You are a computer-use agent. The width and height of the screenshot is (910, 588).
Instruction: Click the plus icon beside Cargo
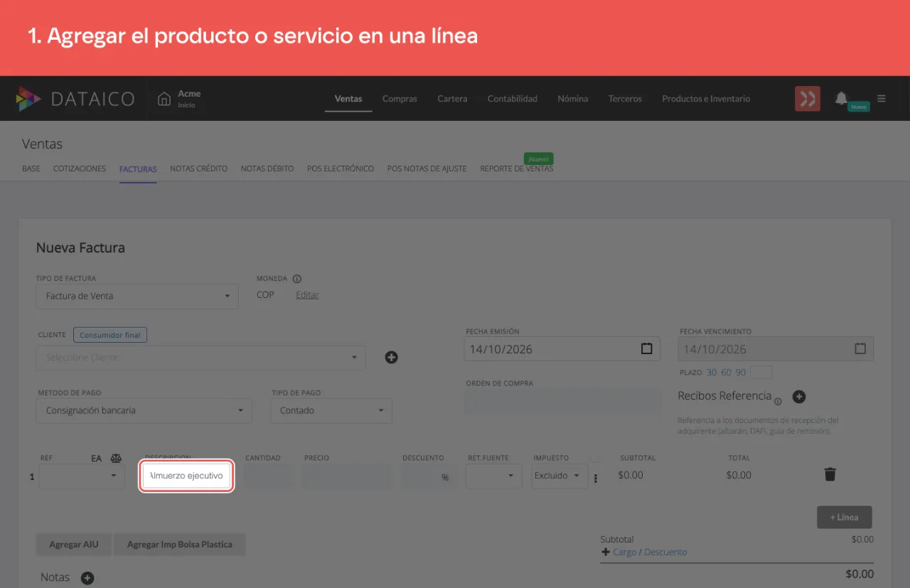[x=606, y=552]
